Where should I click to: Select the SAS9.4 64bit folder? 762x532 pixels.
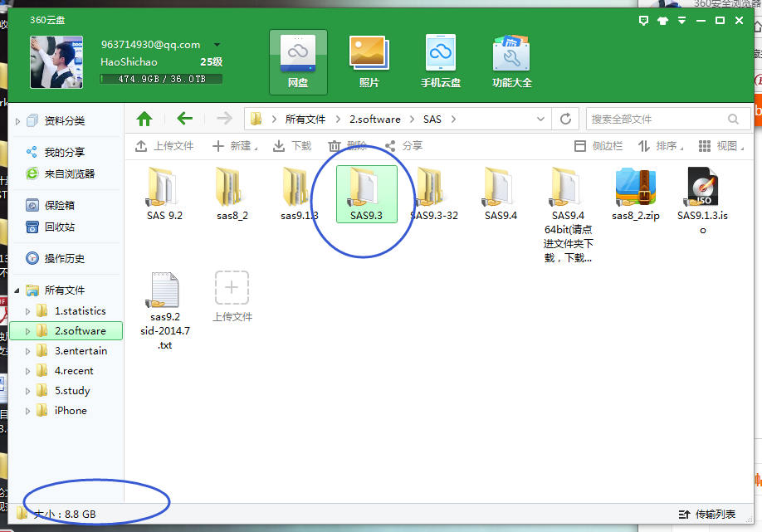tap(568, 214)
